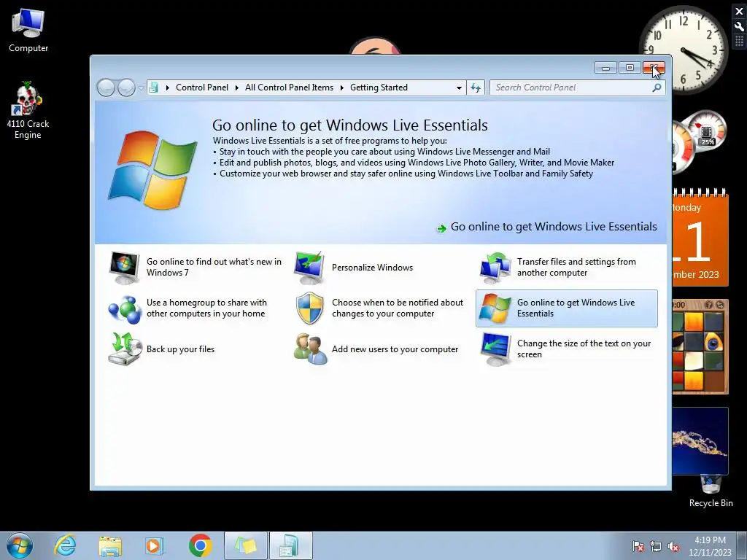Click the orange calendar gadget
Viewport: 747px width, 560px height.
tap(700, 238)
